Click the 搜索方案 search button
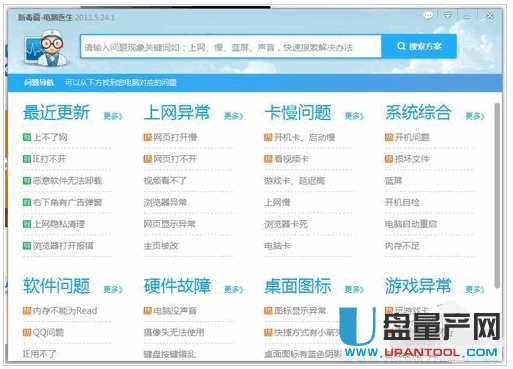Viewport: 513px width, 369px height. coord(419,46)
